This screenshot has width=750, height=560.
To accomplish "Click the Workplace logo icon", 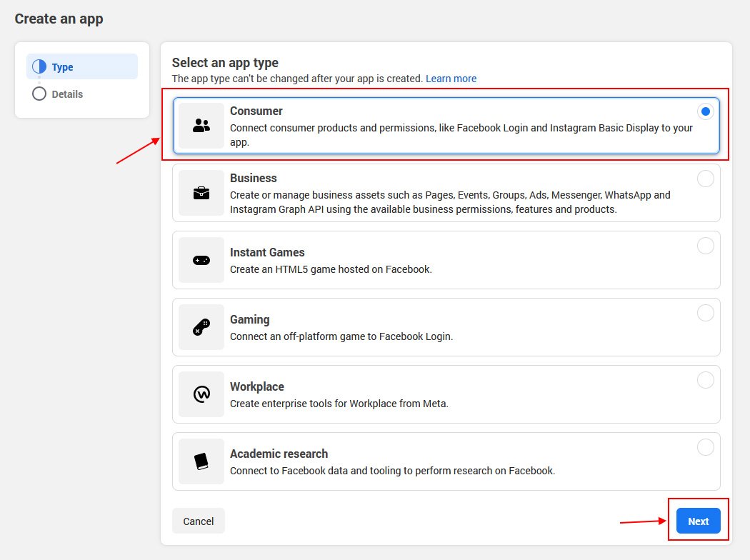I will coord(201,394).
